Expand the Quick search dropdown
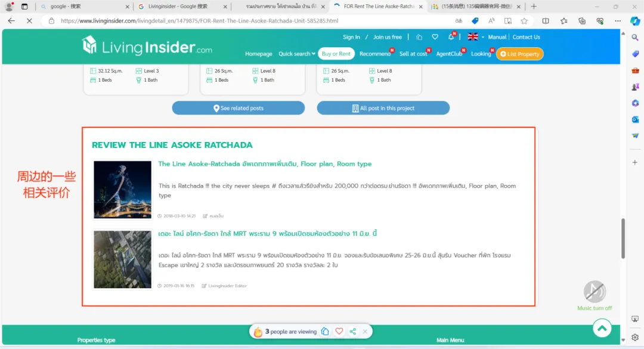 pos(297,54)
